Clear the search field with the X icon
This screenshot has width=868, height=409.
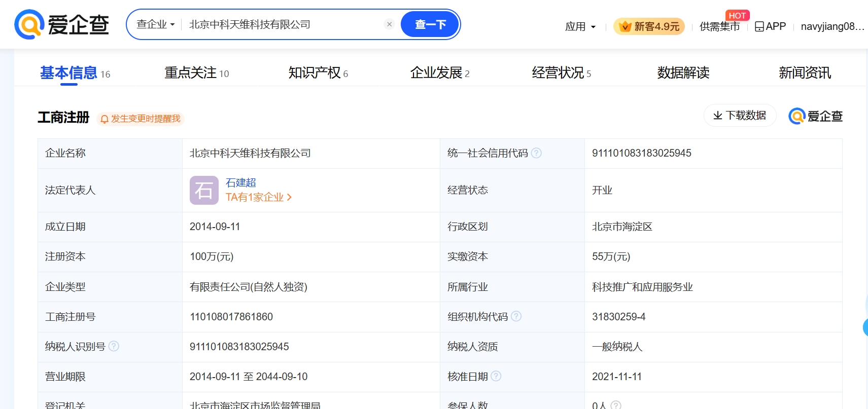[x=389, y=24]
